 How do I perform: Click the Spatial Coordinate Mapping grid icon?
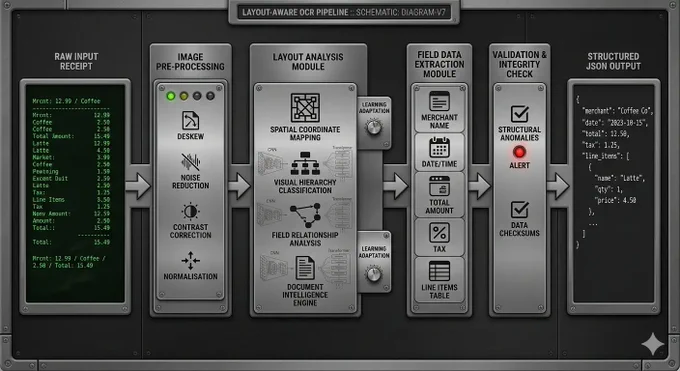tap(305, 108)
